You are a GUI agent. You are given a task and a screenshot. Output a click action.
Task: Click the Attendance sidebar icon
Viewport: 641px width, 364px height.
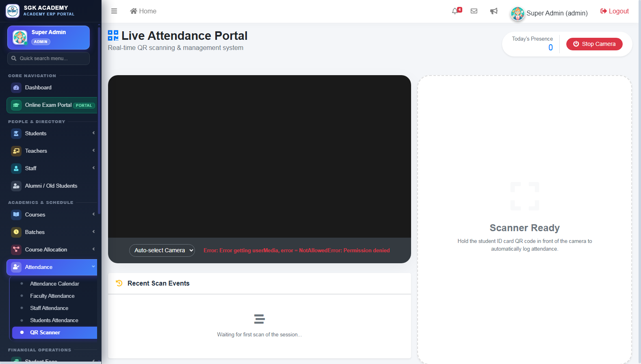(16, 267)
